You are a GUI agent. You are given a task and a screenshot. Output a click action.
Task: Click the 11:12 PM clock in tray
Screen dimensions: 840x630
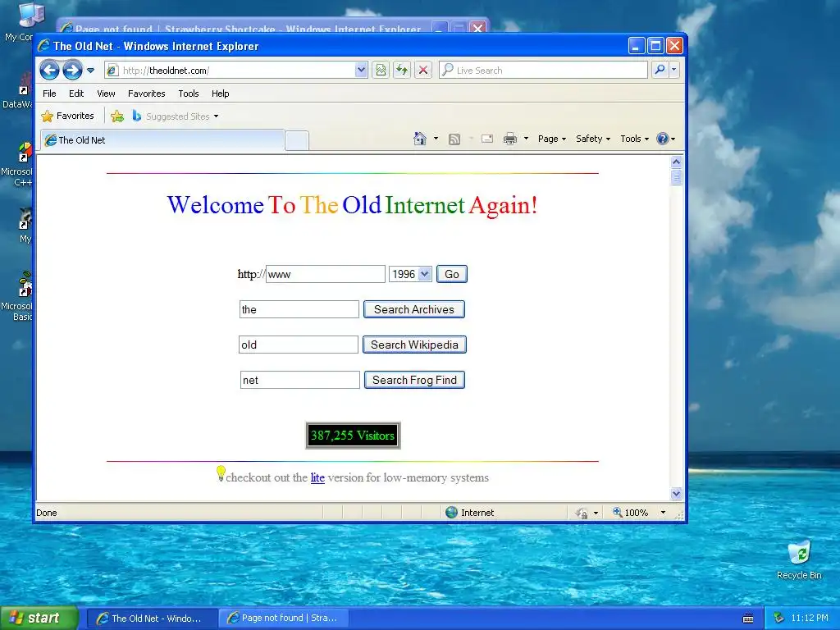[x=810, y=619]
